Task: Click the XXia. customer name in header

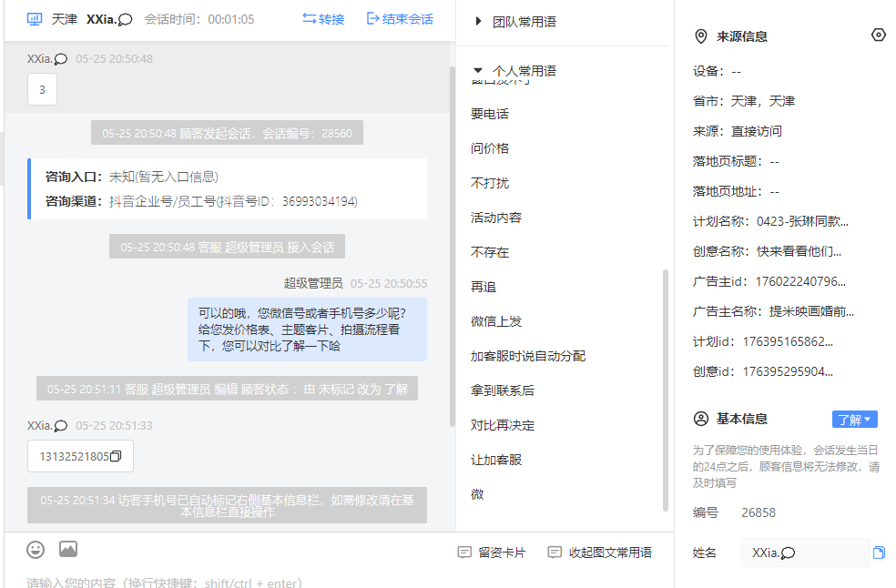Action: [x=109, y=19]
